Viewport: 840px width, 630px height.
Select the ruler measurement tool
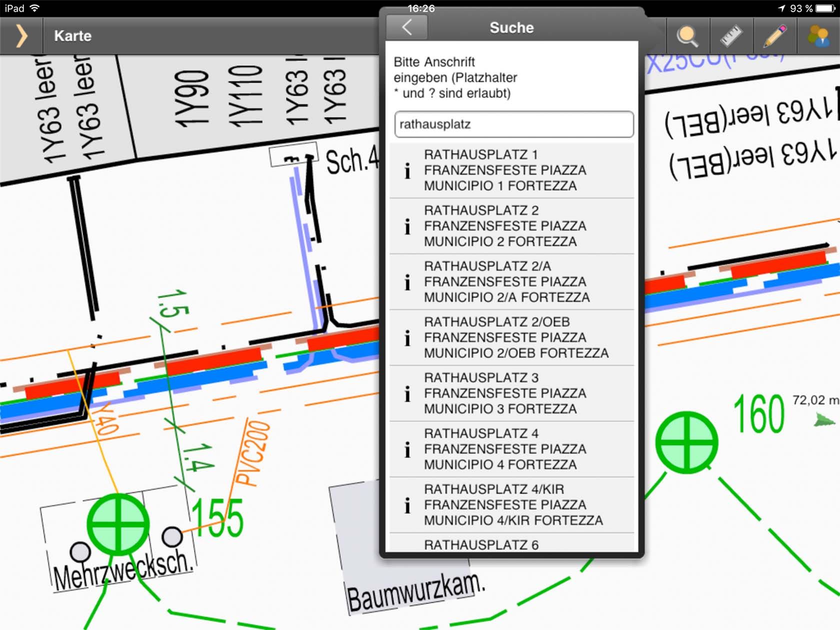pos(731,36)
